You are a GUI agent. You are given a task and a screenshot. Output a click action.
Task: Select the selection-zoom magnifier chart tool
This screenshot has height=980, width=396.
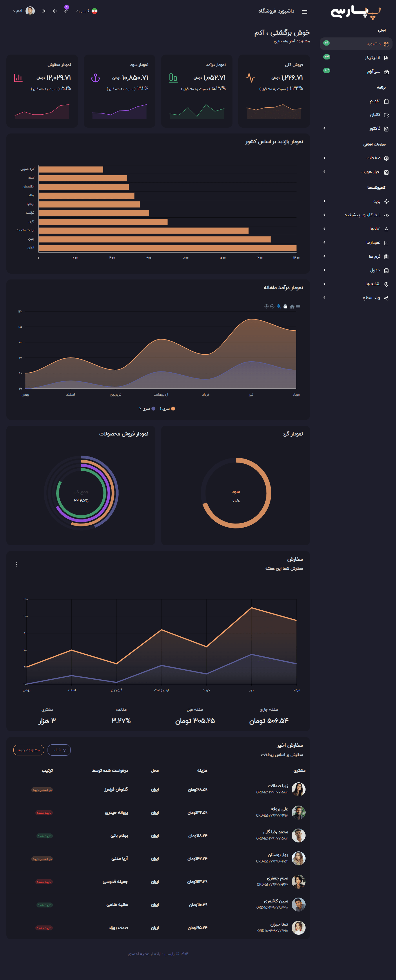[x=279, y=306]
